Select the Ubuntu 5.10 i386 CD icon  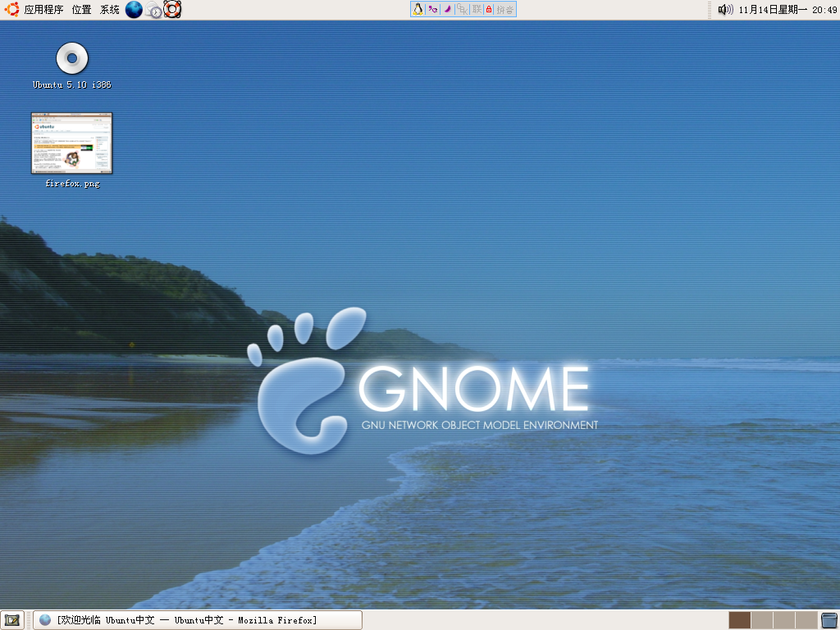72,58
